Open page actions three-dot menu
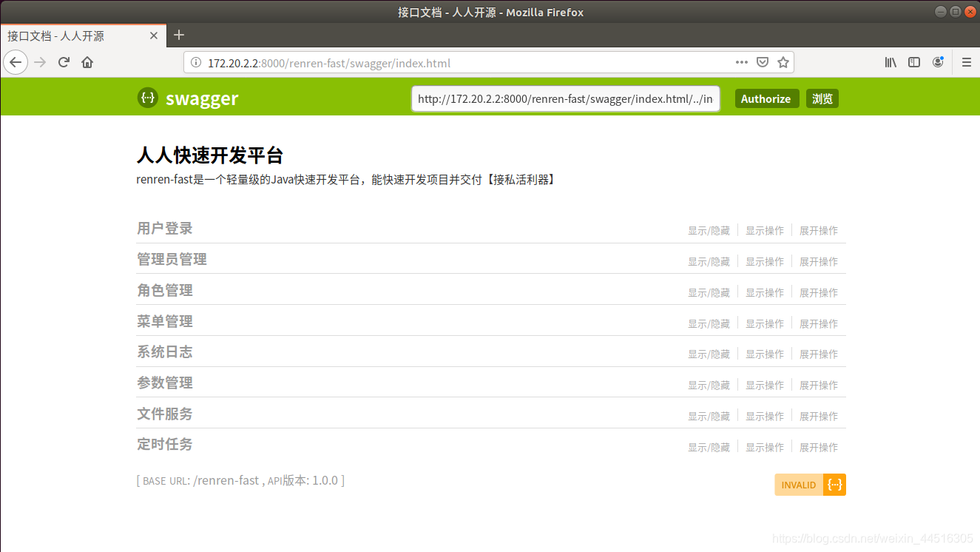 click(x=742, y=63)
